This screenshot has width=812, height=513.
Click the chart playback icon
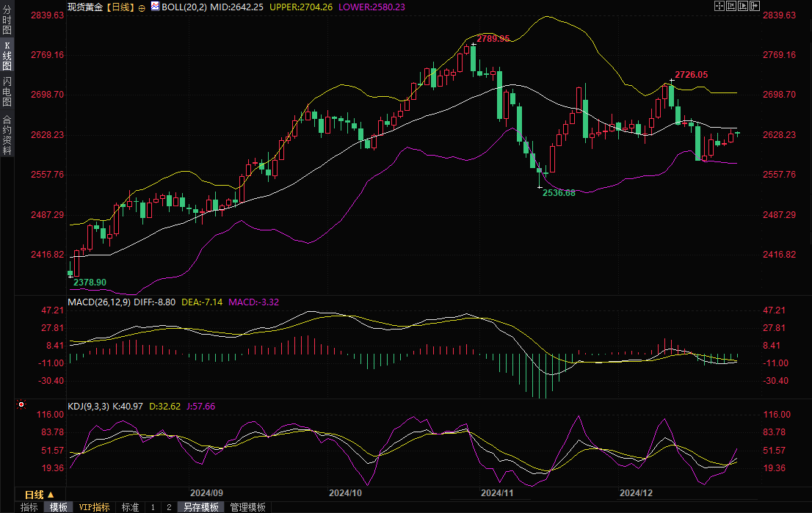pyautogui.click(x=742, y=6)
